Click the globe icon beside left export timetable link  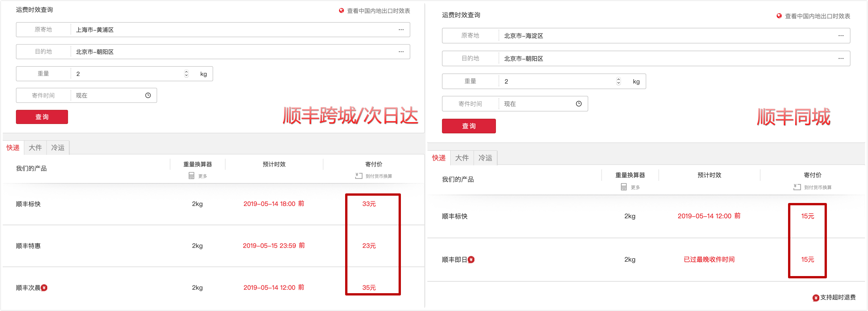tap(341, 11)
